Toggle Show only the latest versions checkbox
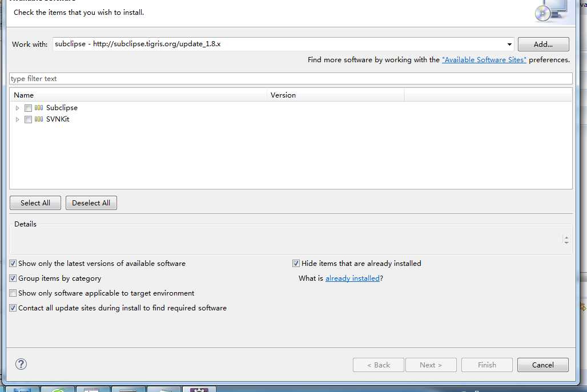 pyautogui.click(x=13, y=263)
